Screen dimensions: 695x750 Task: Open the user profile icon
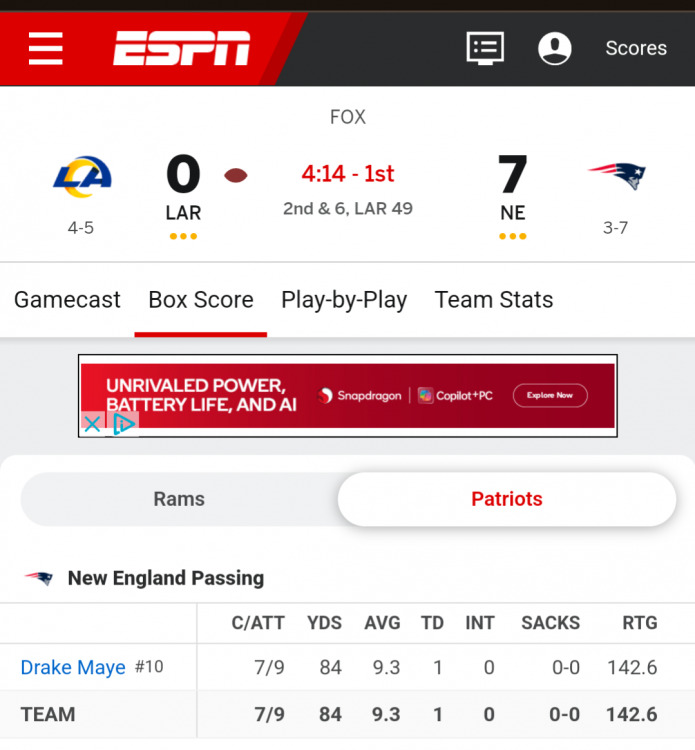click(555, 48)
